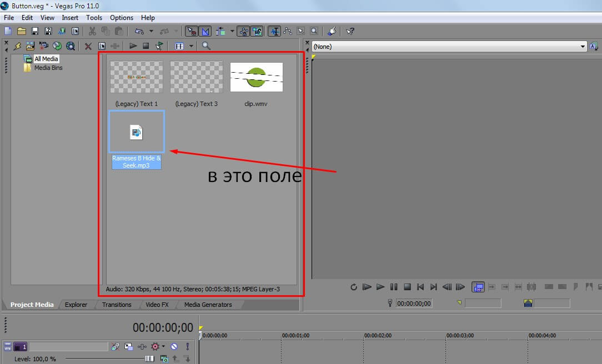This screenshot has width=602, height=364.
Task: Open the Help menu
Action: tap(148, 18)
